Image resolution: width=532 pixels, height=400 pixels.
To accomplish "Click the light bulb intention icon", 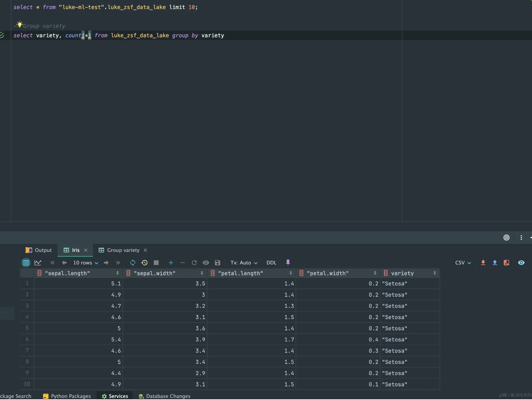I will pyautogui.click(x=20, y=25).
